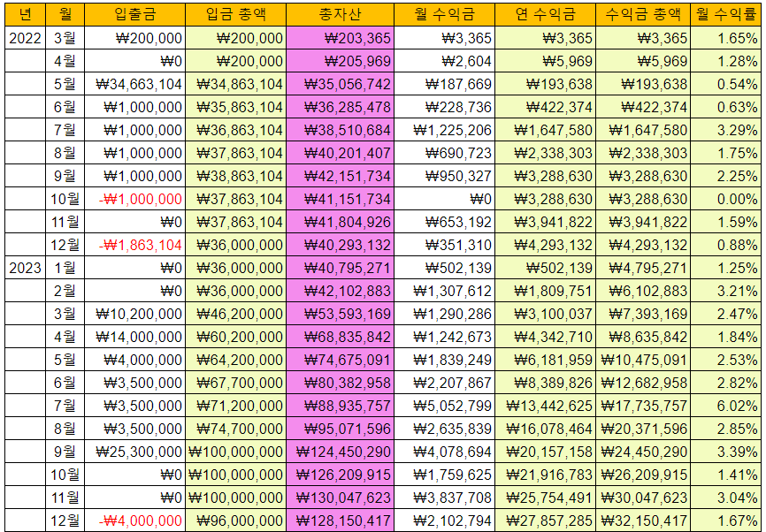Click the 월 수익률 header
This screenshot has height=532, width=766.
[x=726, y=14]
